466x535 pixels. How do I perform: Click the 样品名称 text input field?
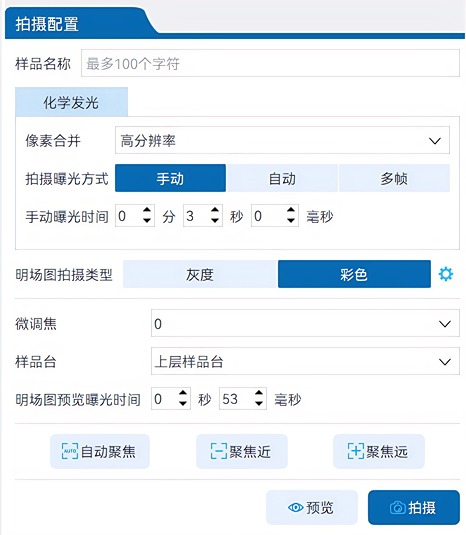(270, 63)
